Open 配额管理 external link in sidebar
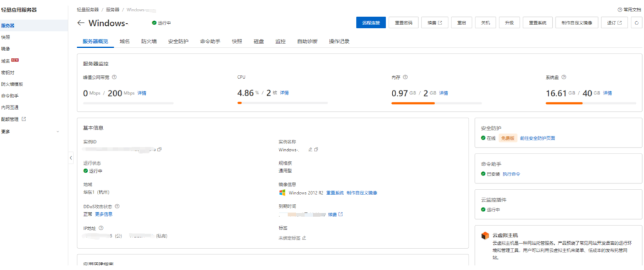Image resolution: width=644 pixels, height=270 pixels. (x=14, y=119)
